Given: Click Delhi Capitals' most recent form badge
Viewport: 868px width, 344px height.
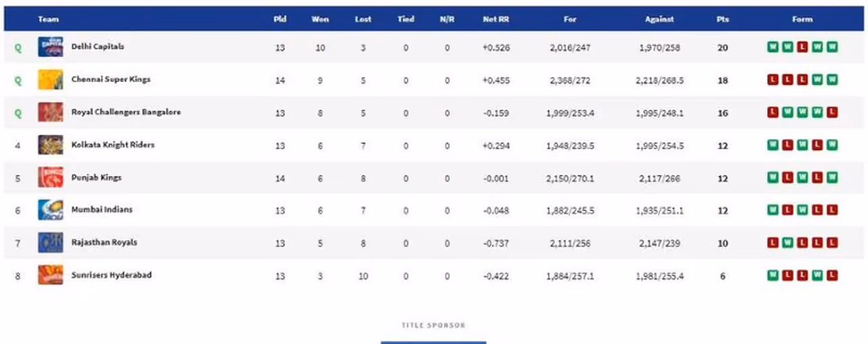Looking at the screenshot, I should (x=832, y=47).
